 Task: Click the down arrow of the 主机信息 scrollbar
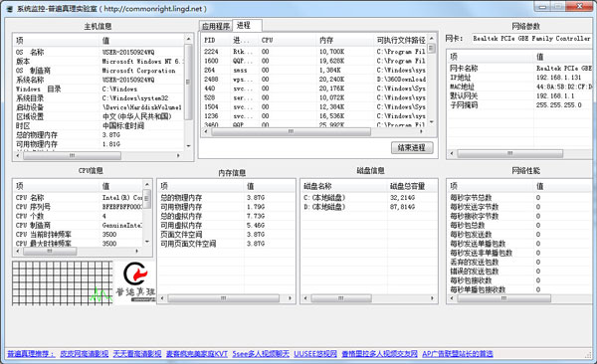188,146
